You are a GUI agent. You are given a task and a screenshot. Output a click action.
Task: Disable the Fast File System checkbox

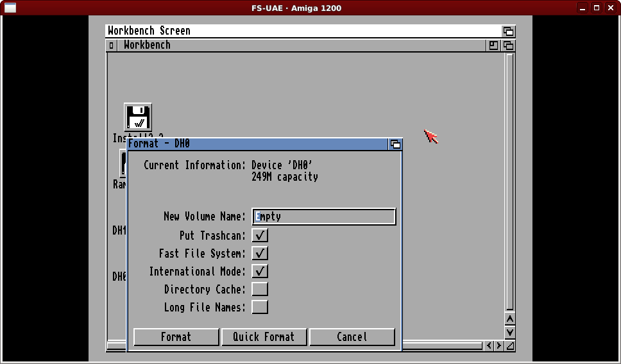(x=260, y=253)
